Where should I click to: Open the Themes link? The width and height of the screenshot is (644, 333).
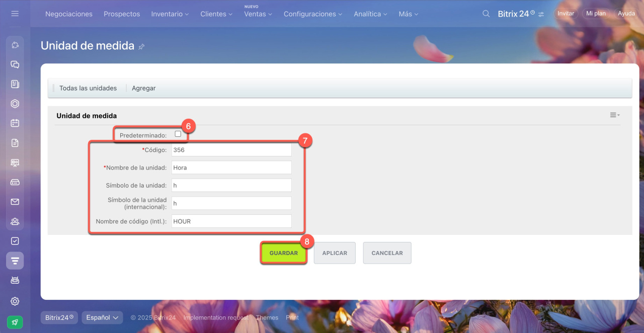click(x=267, y=317)
